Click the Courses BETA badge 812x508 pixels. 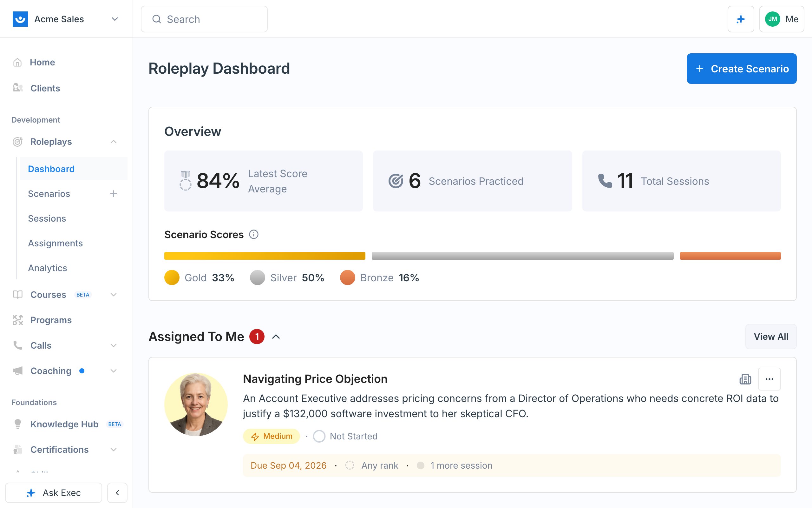(83, 295)
